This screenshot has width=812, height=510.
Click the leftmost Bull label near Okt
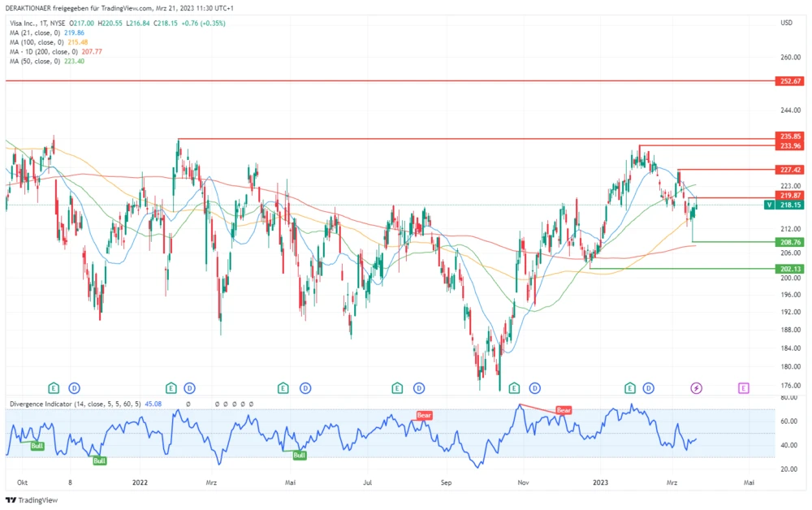pos(37,446)
